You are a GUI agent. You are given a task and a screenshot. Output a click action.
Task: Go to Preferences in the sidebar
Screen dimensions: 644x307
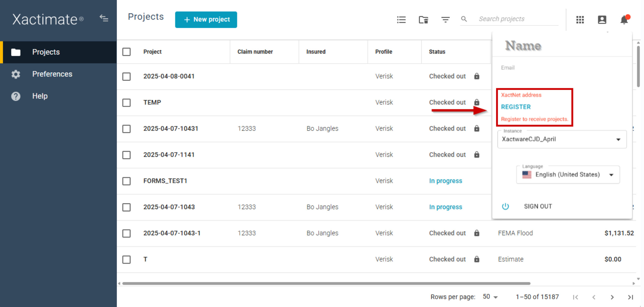tap(52, 74)
